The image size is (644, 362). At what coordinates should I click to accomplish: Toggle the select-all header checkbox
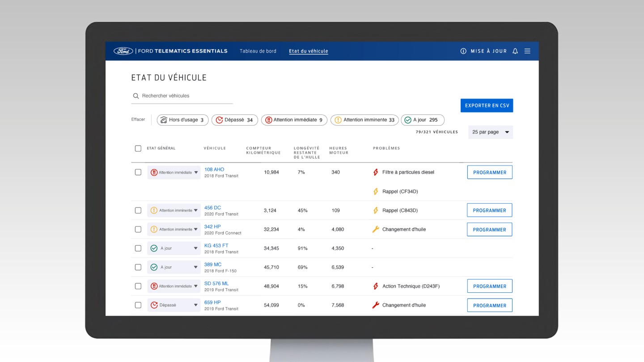138,148
